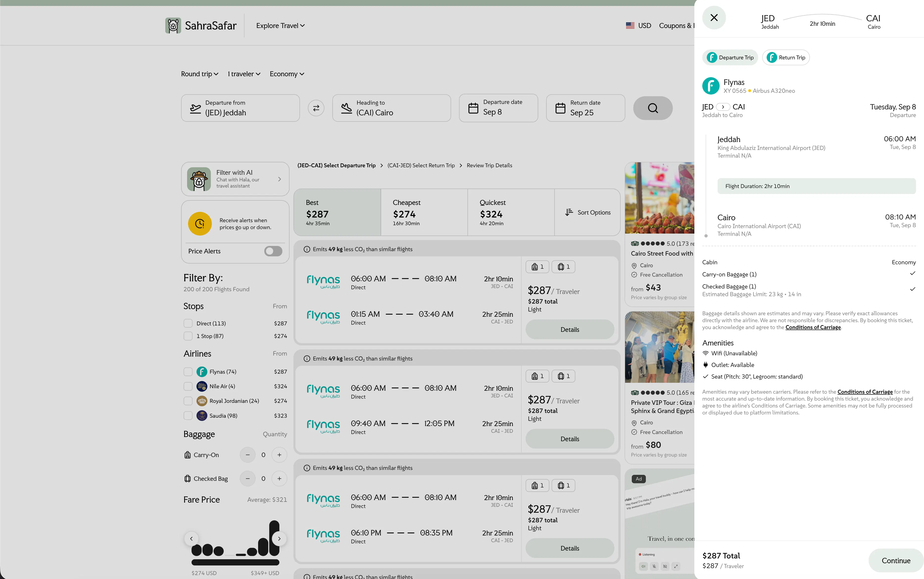
Task: Open Conditions of Carriage link under Amenities
Action: click(x=865, y=392)
